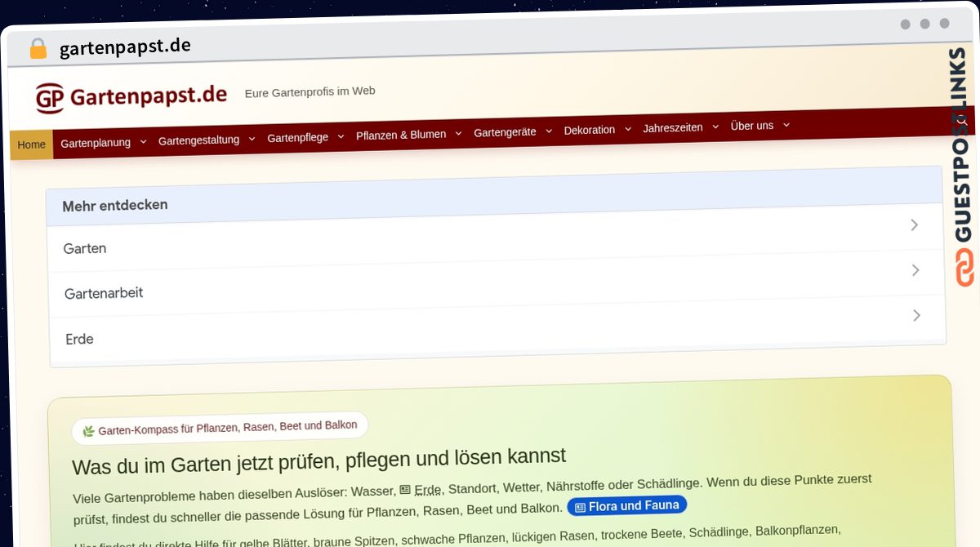Click the 'Mehr entdecken' panel header
The width and height of the screenshot is (980, 547).
495,196
